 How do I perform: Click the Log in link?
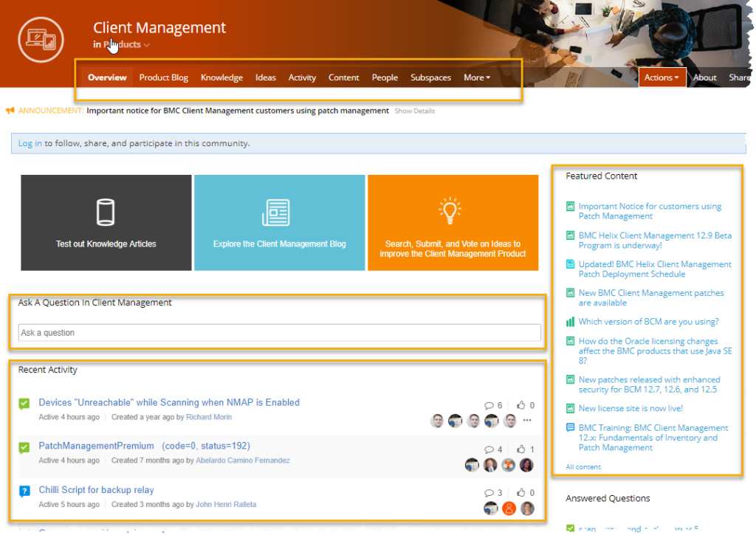point(30,143)
